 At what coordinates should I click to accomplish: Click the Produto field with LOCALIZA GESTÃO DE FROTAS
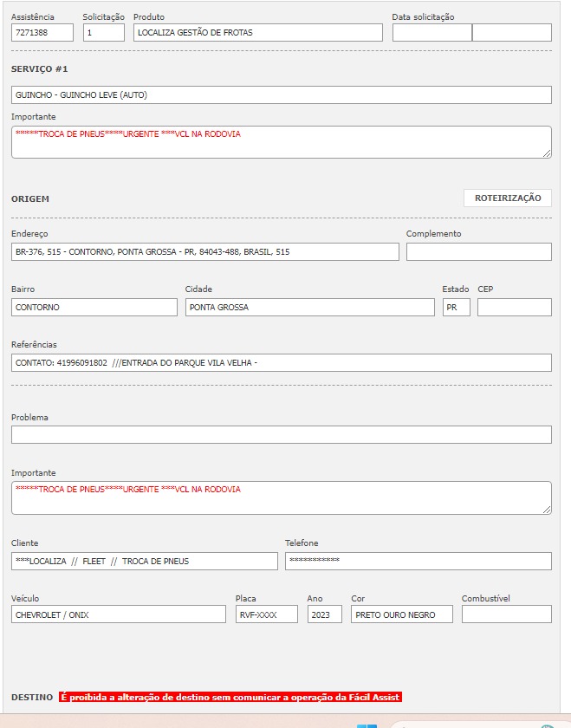[x=257, y=33]
